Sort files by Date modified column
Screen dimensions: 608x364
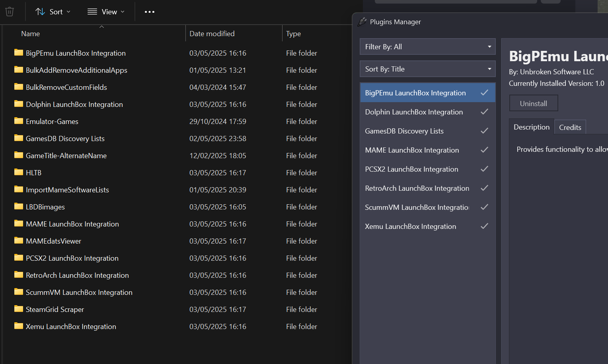tap(212, 34)
